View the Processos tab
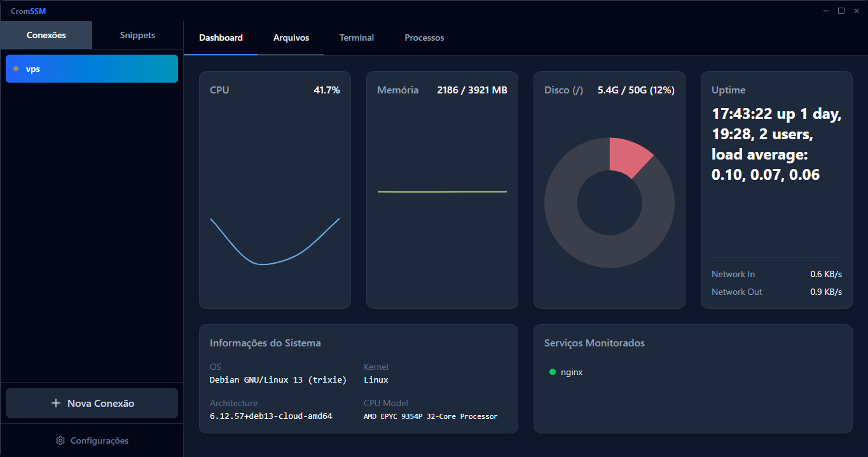Screen dimensions: 868x457 [424, 38]
